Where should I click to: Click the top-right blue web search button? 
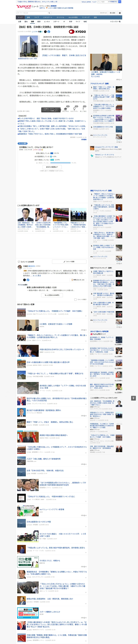[x=120, y=2]
